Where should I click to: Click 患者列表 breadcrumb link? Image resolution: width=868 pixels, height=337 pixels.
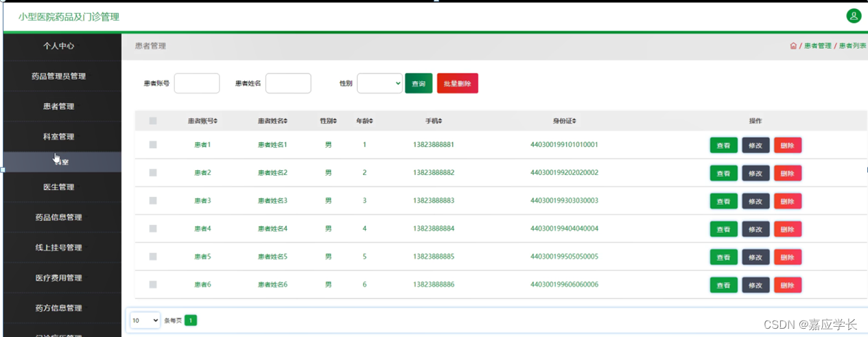point(853,46)
